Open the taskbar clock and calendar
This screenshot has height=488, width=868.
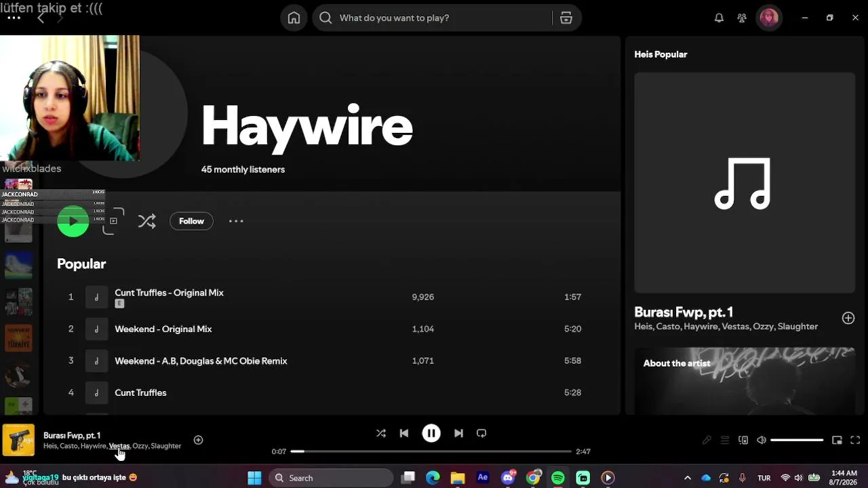[x=844, y=478]
